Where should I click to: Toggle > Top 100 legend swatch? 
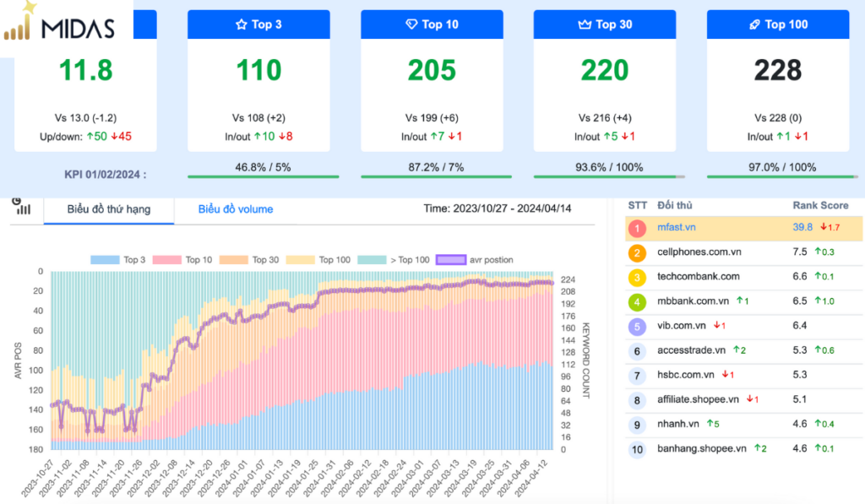(372, 260)
